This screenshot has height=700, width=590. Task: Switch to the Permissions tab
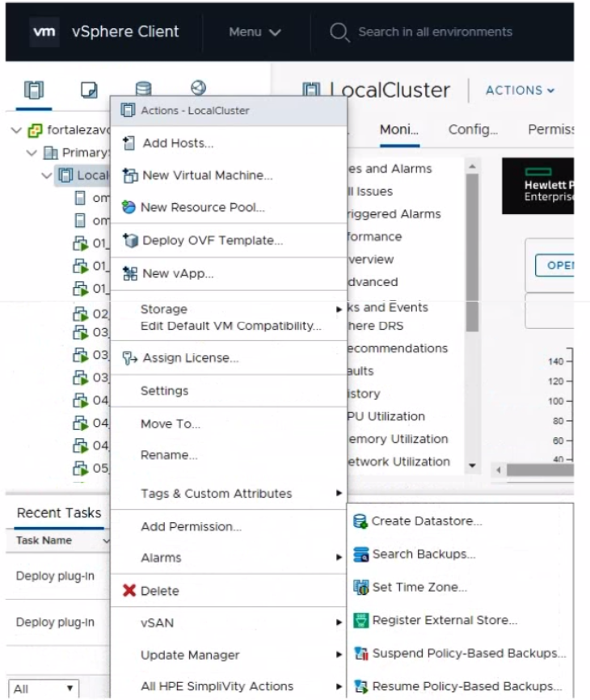point(550,129)
